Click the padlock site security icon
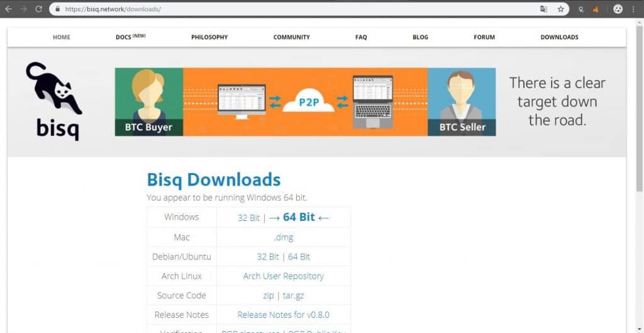644x333 pixels. pos(57,9)
